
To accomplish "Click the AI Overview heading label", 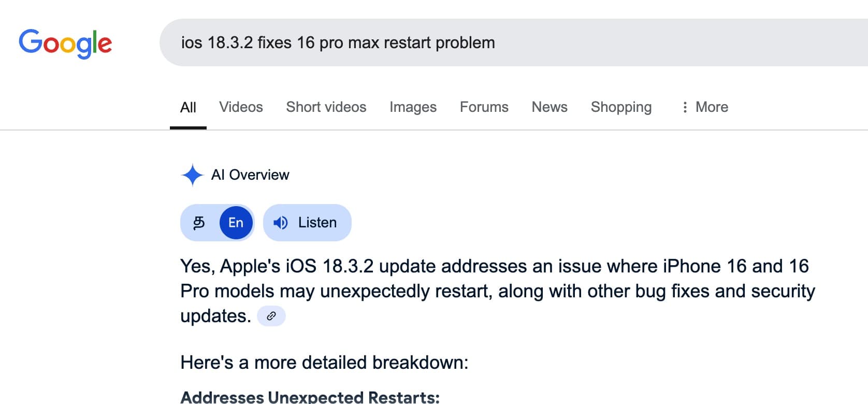I will click(250, 175).
